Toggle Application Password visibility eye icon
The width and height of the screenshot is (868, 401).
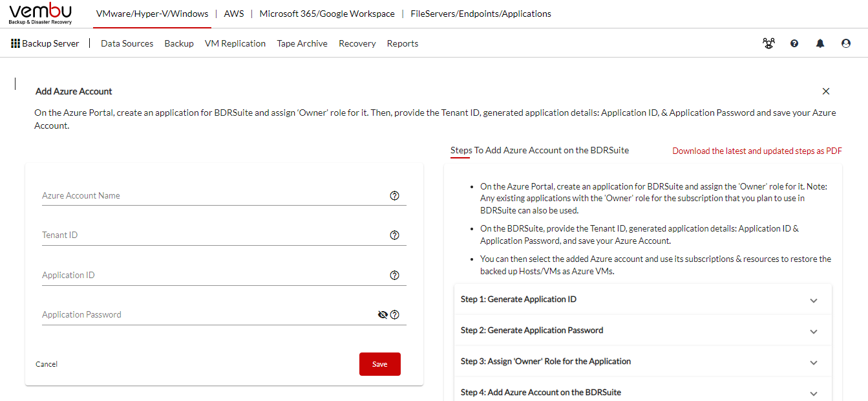coord(383,315)
